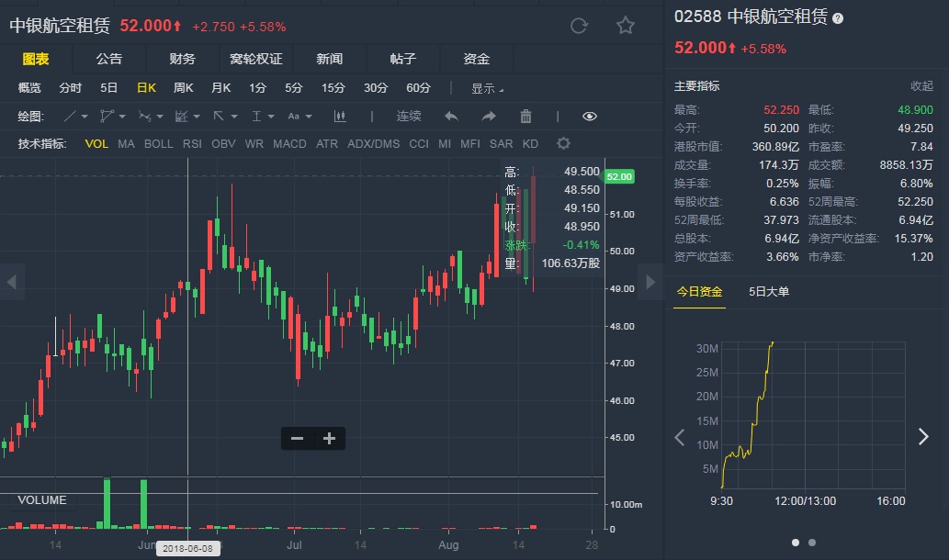The image size is (949, 560).
Task: Toggle the BOLL indicator
Action: point(159,144)
